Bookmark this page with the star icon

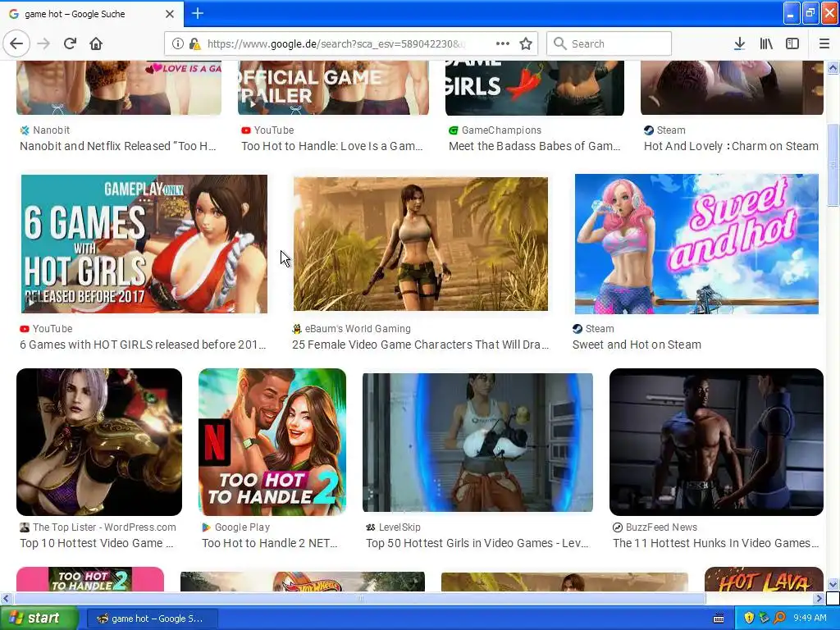[526, 43]
